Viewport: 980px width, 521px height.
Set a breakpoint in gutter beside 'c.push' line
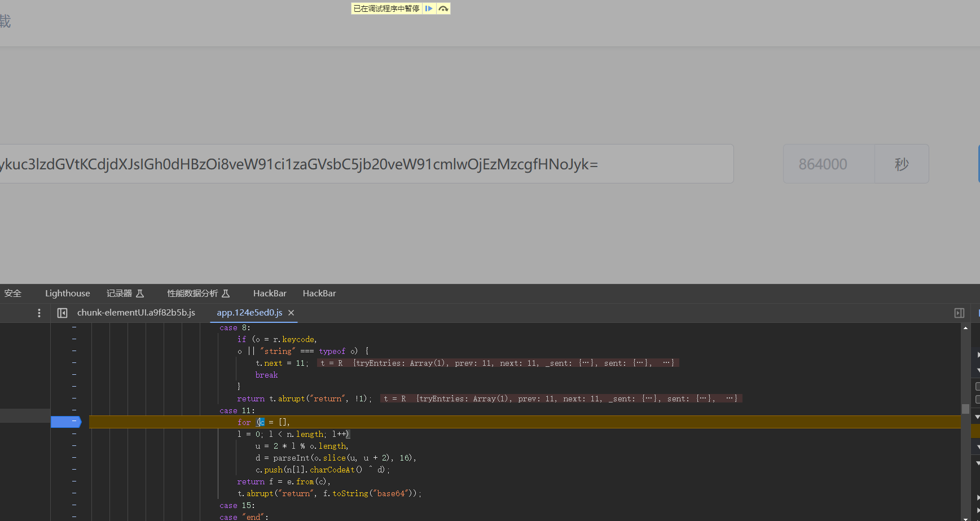[x=74, y=469]
